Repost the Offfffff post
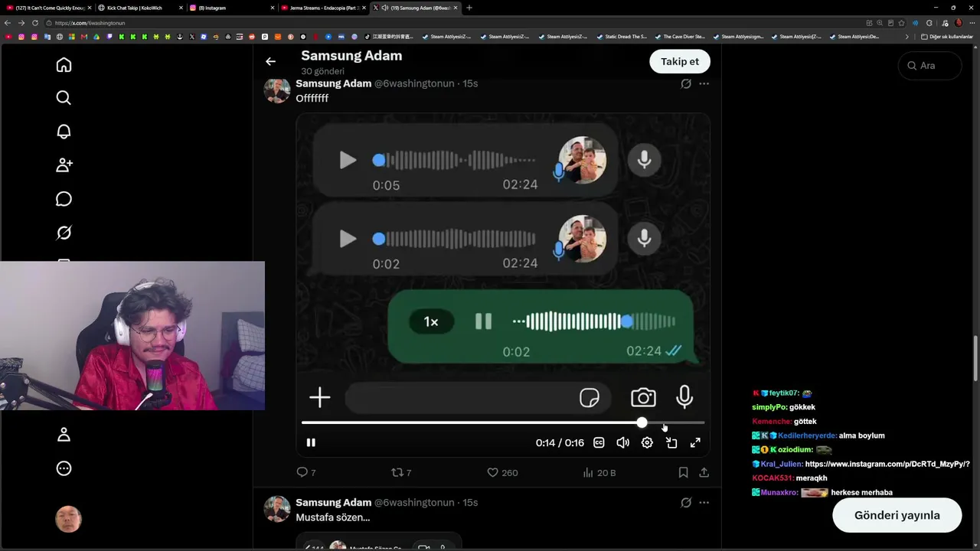 [x=401, y=473]
